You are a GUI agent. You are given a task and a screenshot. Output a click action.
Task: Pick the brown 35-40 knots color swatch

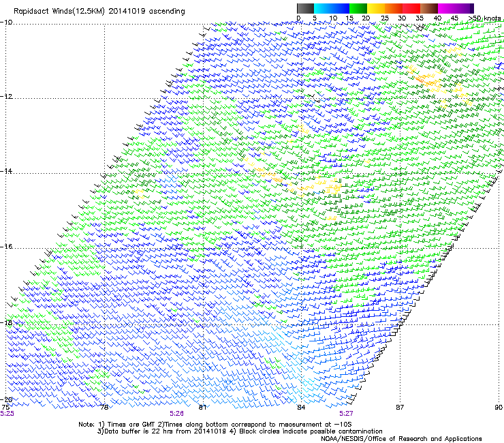429,8
